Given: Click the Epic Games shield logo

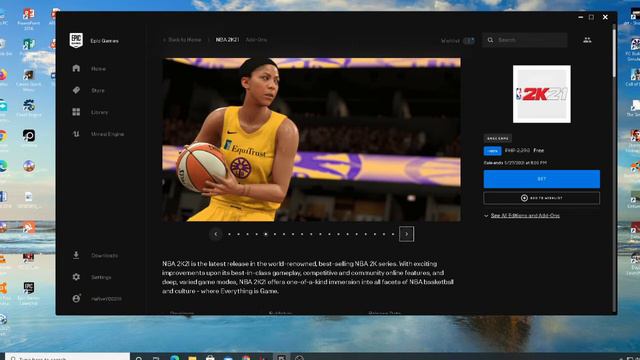Looking at the screenshot, I should tap(76, 40).
